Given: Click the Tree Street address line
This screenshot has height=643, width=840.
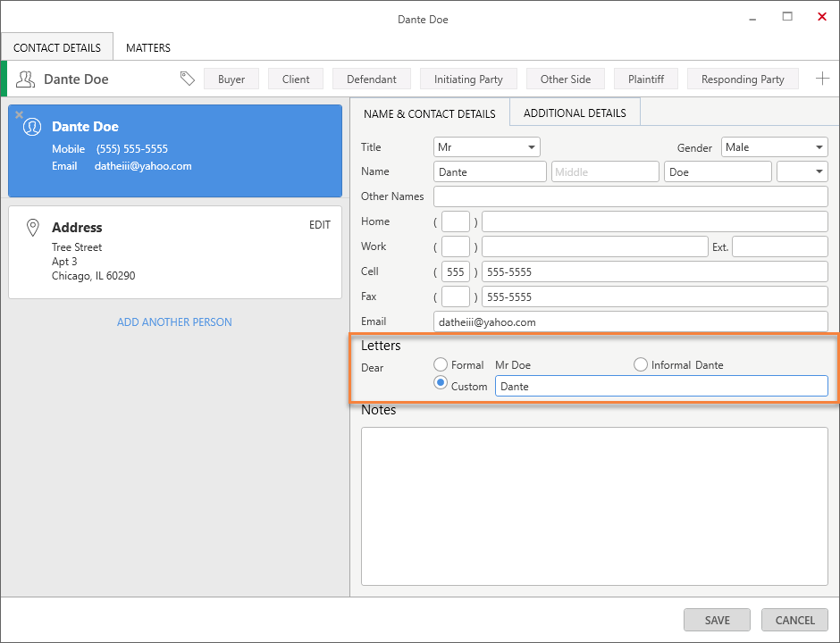Looking at the screenshot, I should pyautogui.click(x=77, y=246).
